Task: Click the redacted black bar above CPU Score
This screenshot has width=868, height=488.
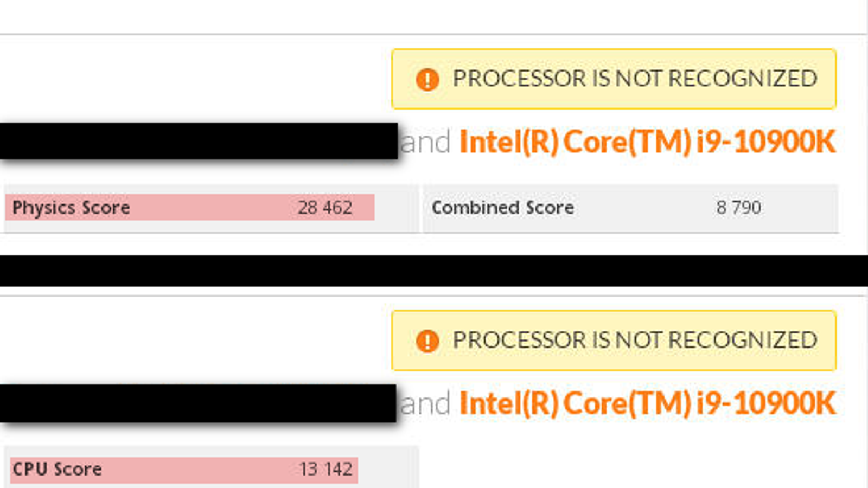Action: point(198,403)
